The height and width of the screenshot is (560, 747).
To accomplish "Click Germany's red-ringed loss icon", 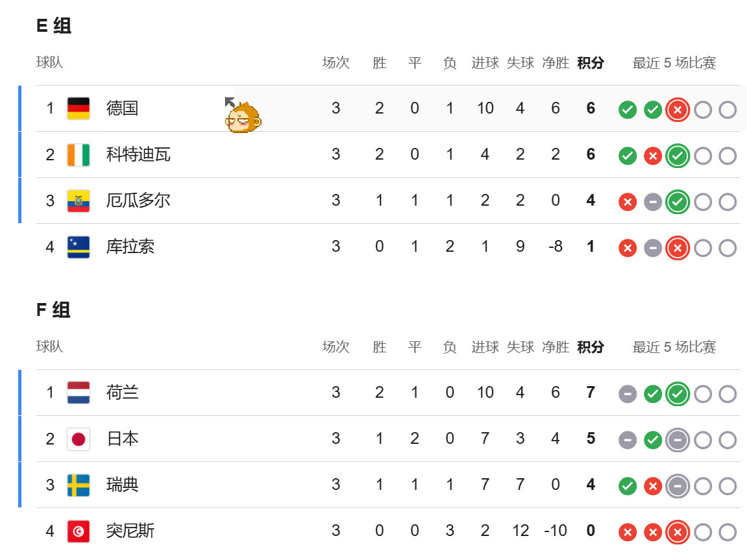I will [x=678, y=110].
